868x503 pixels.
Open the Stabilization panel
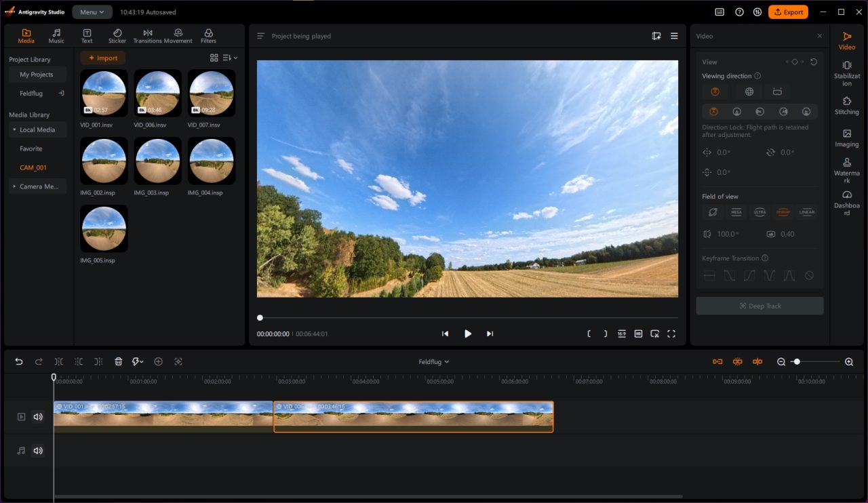coord(847,74)
